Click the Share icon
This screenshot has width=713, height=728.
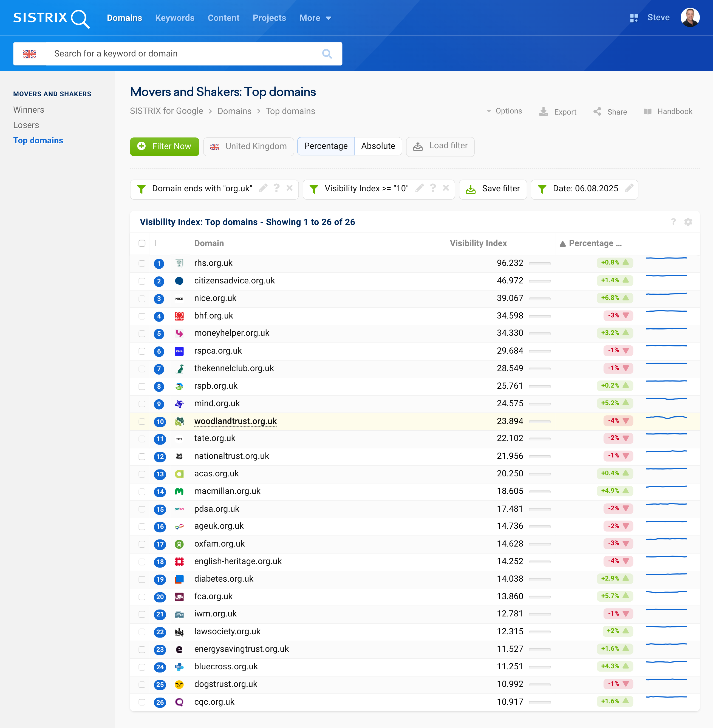(x=597, y=112)
